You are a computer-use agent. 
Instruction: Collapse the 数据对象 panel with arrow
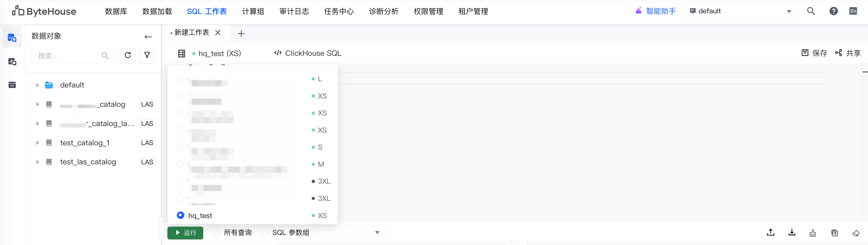(148, 36)
